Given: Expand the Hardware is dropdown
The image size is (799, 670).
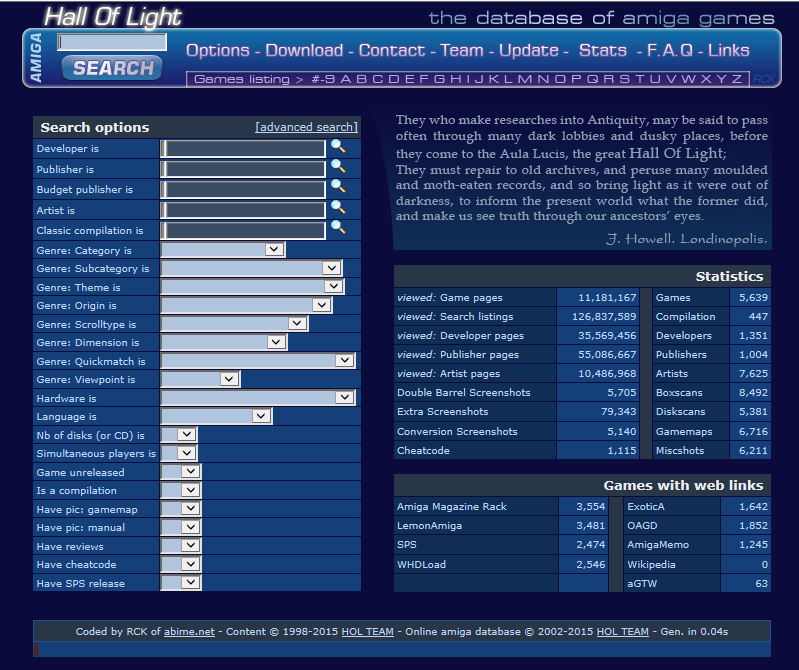Looking at the screenshot, I should click(x=258, y=398).
